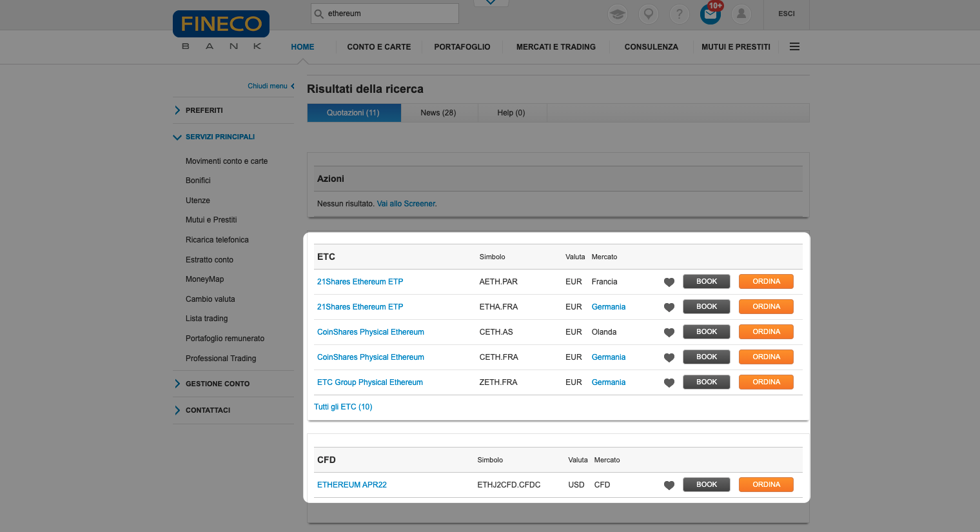Open CoinShares Physical Ethereum CETH.AS link
Screen dimensions: 980x532
371,332
